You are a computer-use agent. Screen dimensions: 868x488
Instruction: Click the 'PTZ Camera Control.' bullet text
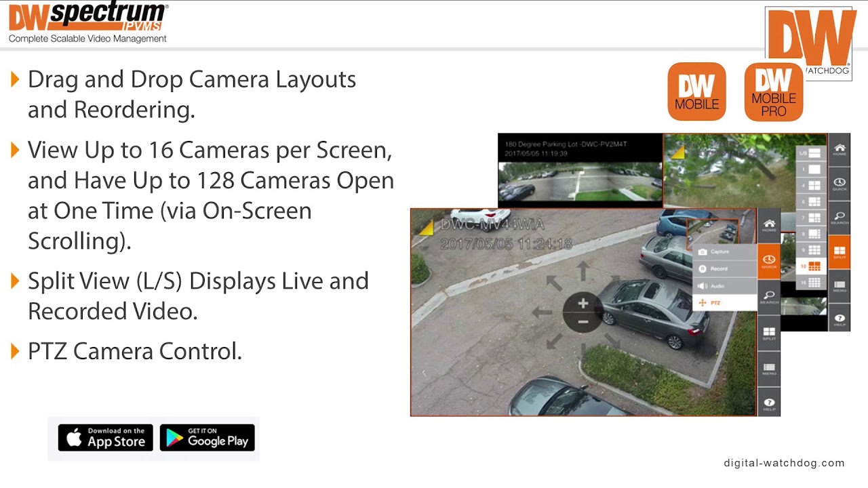(x=134, y=351)
